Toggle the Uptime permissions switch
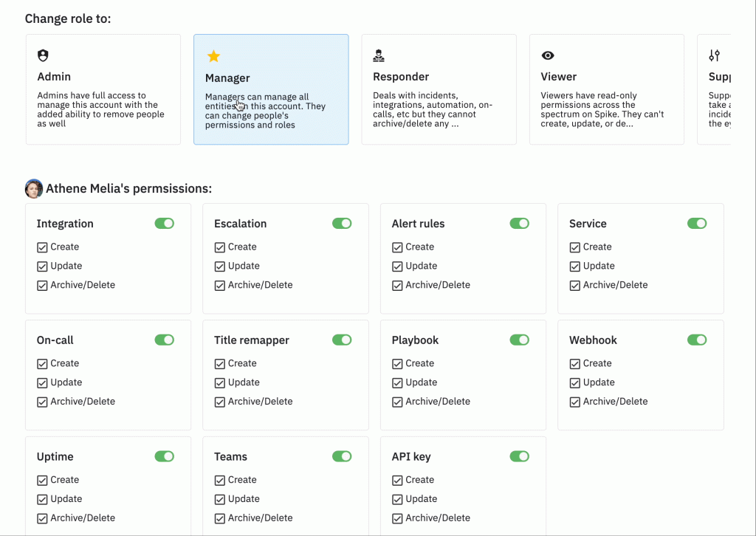Viewport: 756px width, 536px height. [165, 456]
